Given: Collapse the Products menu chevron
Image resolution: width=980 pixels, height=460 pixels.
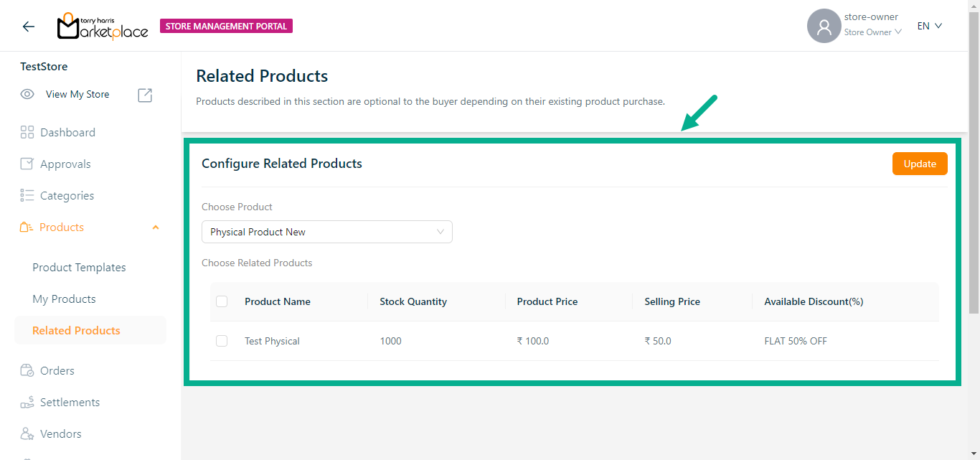Looking at the screenshot, I should 156,227.
